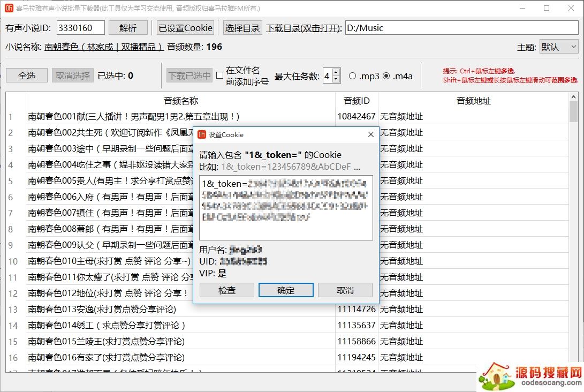Click the audio list vertical scrollbar
Image resolution: width=584 pixels, height=392 pixels.
pyautogui.click(x=573, y=214)
